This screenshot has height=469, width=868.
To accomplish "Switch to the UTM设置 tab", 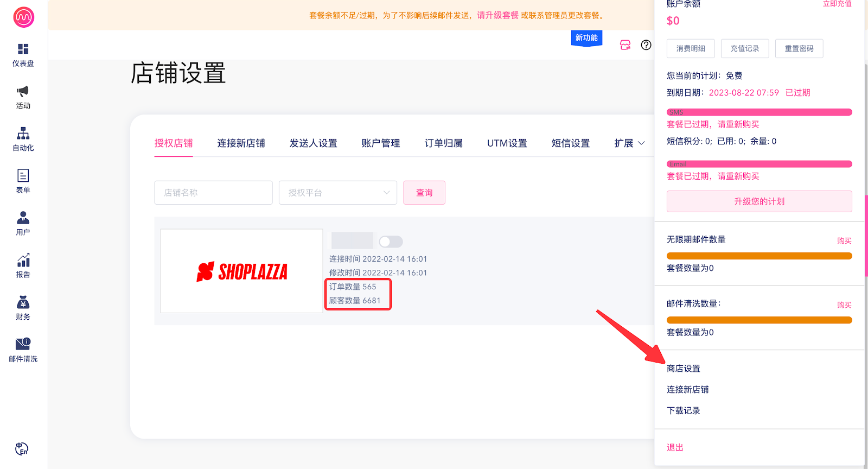I will [x=507, y=143].
